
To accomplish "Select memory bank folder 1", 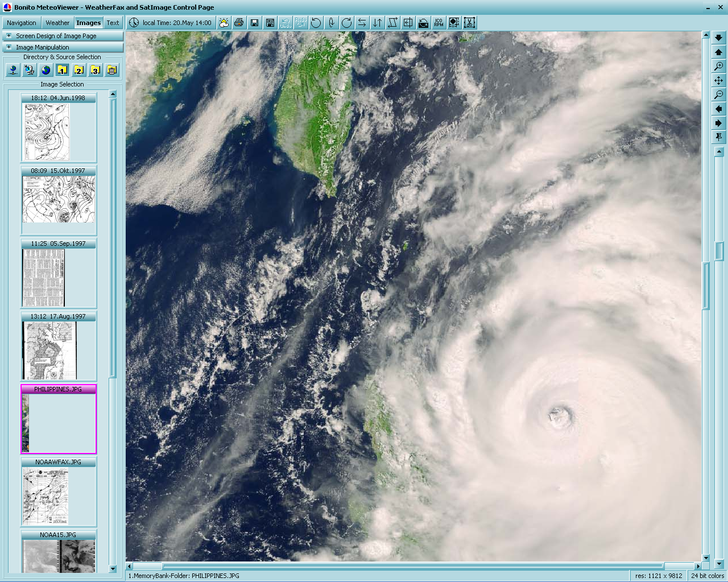I will pos(63,70).
